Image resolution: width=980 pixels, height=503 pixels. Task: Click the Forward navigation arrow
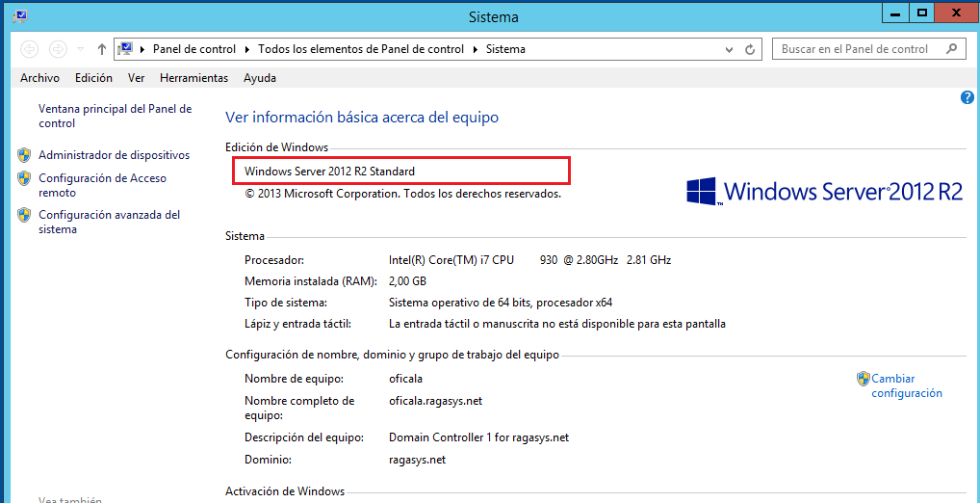(58, 49)
